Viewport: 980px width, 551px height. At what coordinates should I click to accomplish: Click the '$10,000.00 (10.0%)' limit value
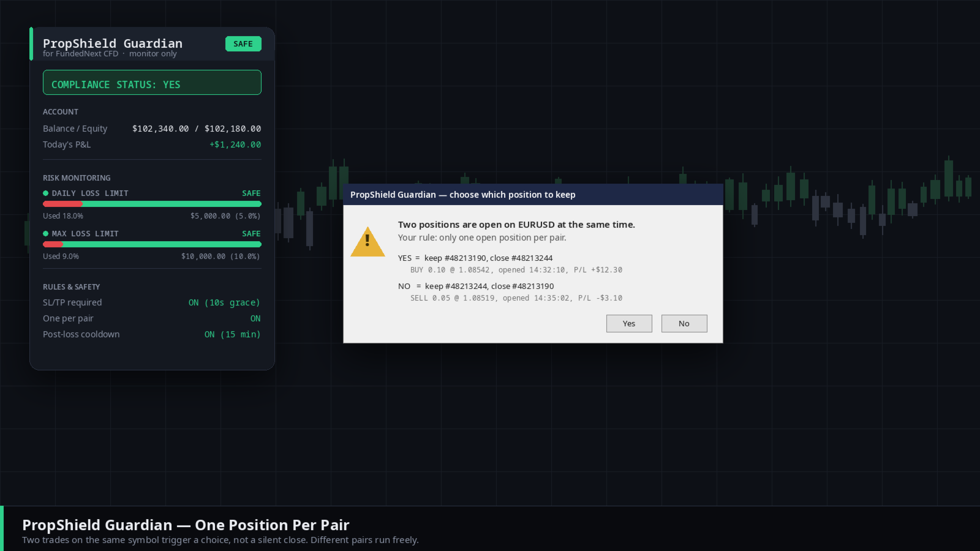pos(221,257)
